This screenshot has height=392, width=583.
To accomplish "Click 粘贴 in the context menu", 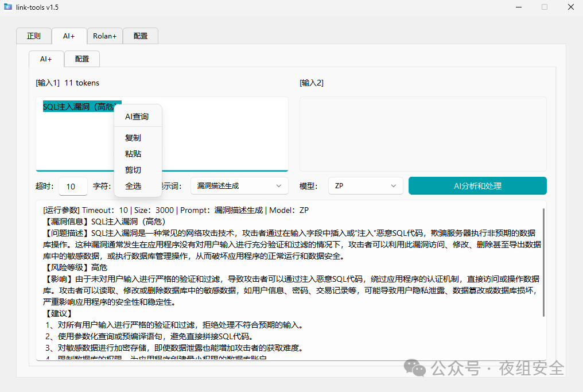I will tap(133, 154).
